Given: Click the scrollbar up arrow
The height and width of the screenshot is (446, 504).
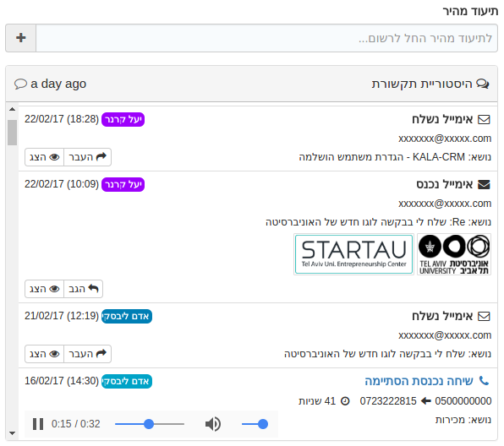Looking at the screenshot, I should tap(12, 109).
